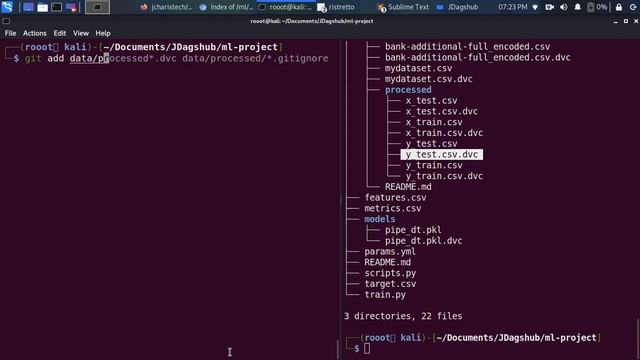The image size is (640, 360).
Task: Open the File menu
Action: tap(10, 33)
